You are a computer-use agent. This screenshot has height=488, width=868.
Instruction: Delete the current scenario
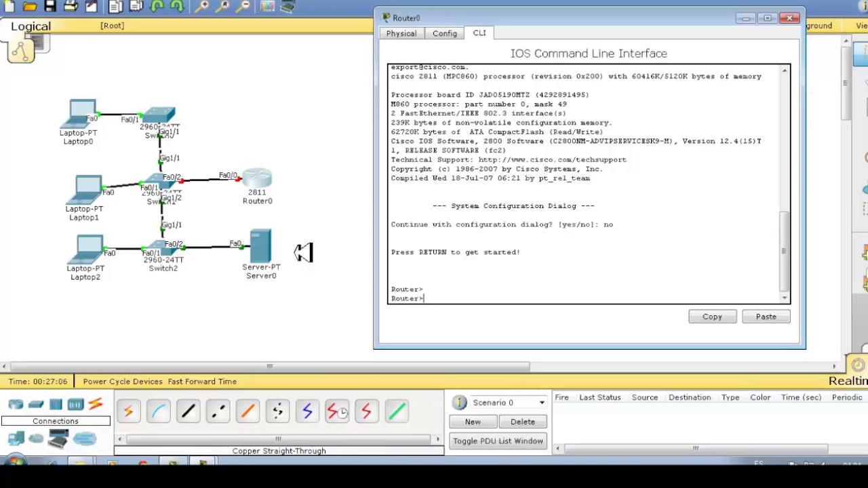coord(523,422)
